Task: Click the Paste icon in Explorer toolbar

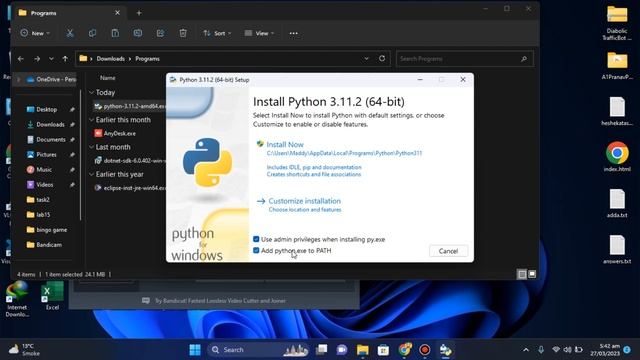Action: [115, 33]
